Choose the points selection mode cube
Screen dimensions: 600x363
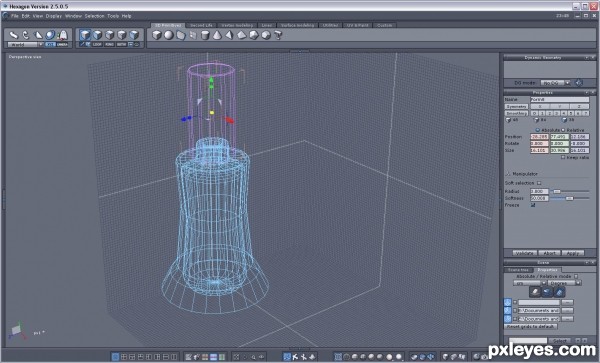pyautogui.click(x=122, y=35)
